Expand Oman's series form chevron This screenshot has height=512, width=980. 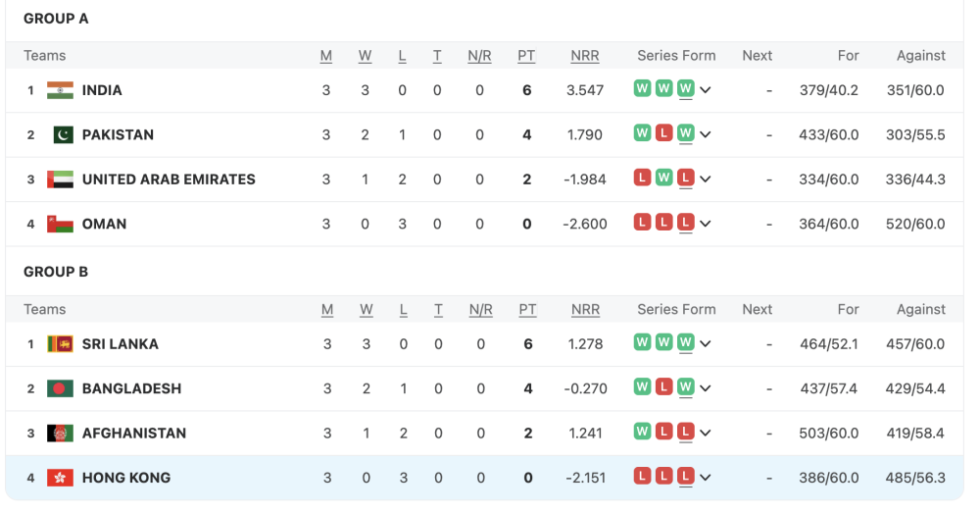[706, 224]
